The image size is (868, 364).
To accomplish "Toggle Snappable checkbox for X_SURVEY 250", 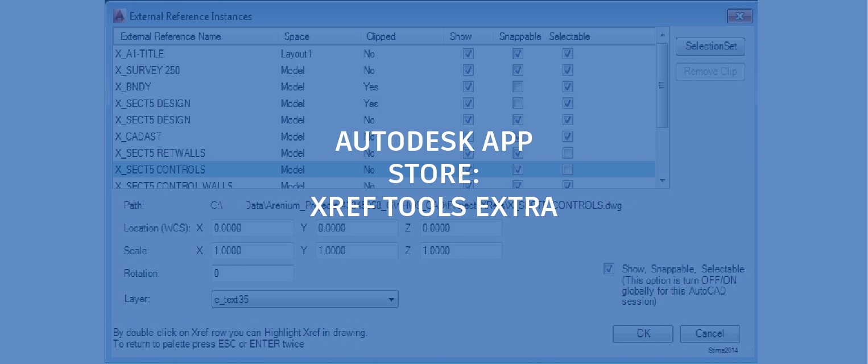I will 518,71.
